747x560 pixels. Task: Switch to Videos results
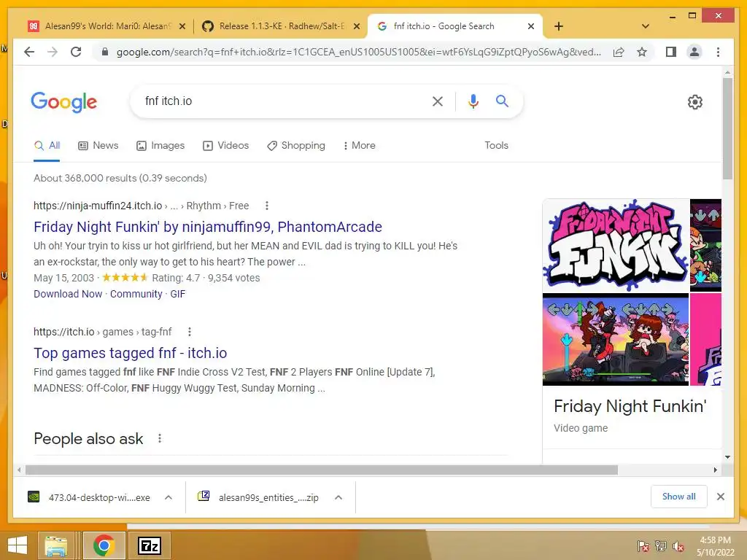[226, 146]
